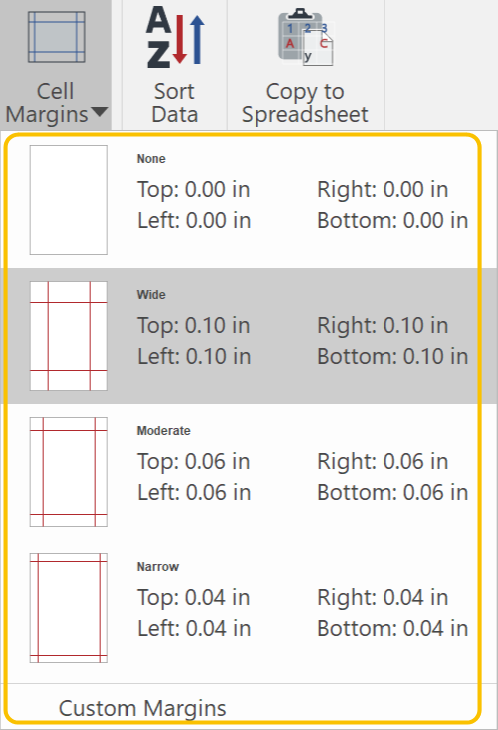
Task: Select the Copy to Spreadsheet label
Action: pyautogui.click(x=305, y=103)
